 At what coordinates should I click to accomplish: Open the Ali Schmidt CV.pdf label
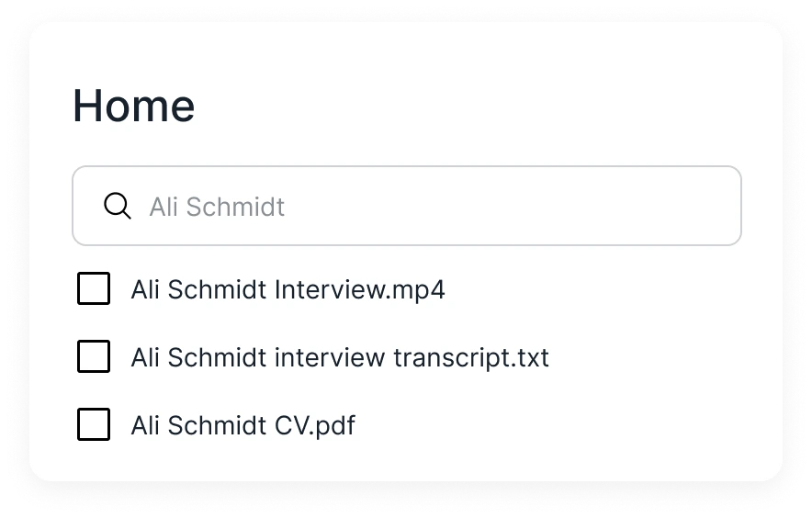point(242,425)
